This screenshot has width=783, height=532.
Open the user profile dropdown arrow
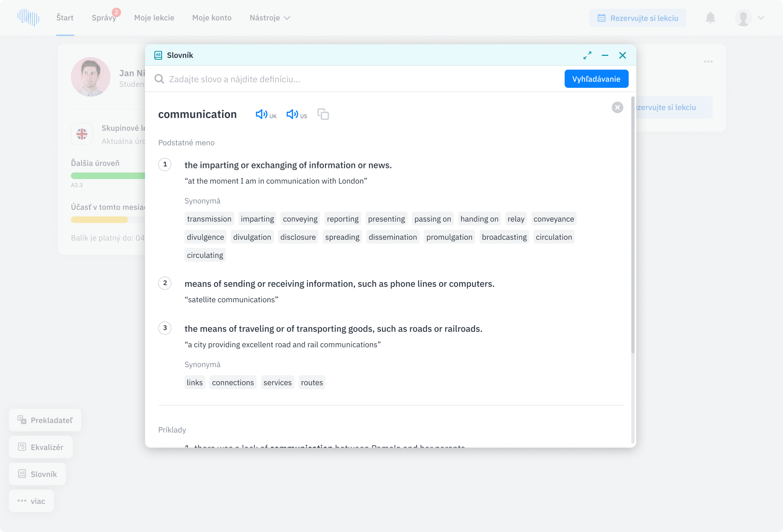click(761, 18)
